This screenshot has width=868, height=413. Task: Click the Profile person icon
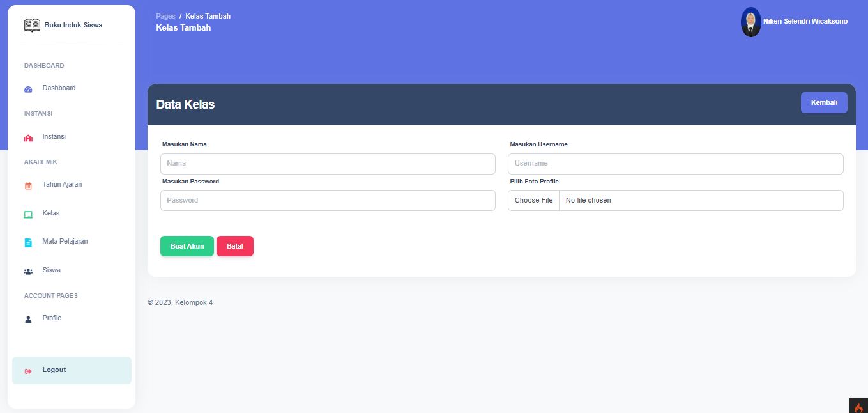tap(28, 319)
